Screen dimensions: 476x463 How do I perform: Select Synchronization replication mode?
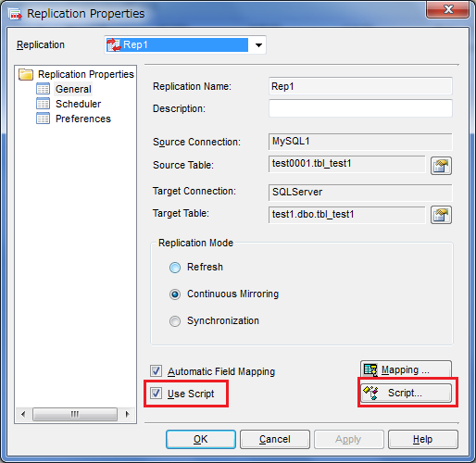point(175,321)
